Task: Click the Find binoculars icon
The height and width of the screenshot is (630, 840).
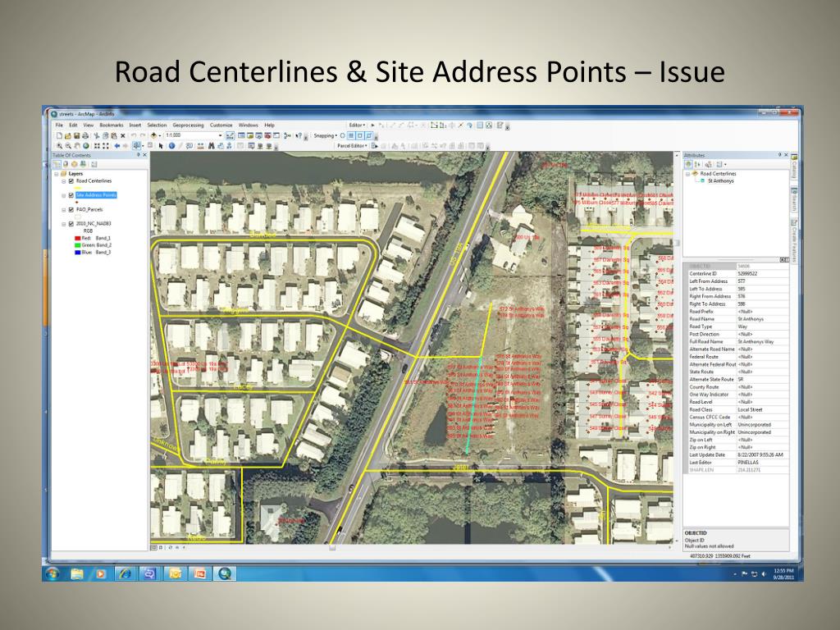Action: [211, 146]
